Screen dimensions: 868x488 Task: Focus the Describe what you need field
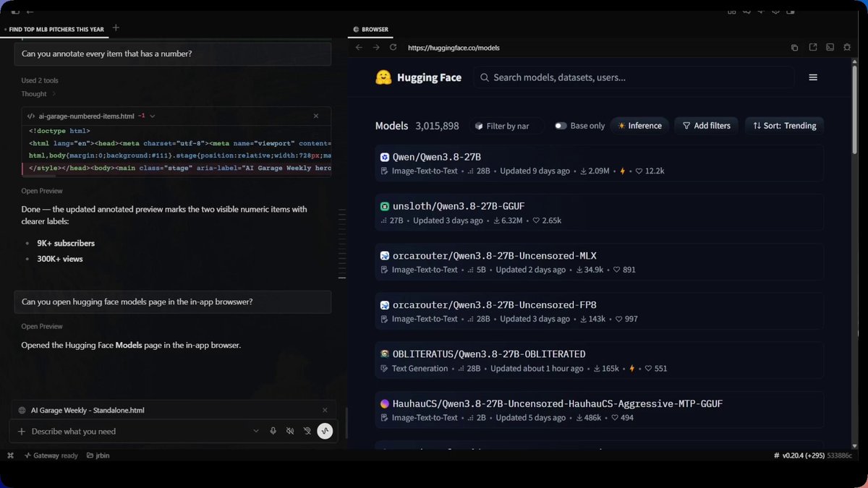[x=137, y=432]
